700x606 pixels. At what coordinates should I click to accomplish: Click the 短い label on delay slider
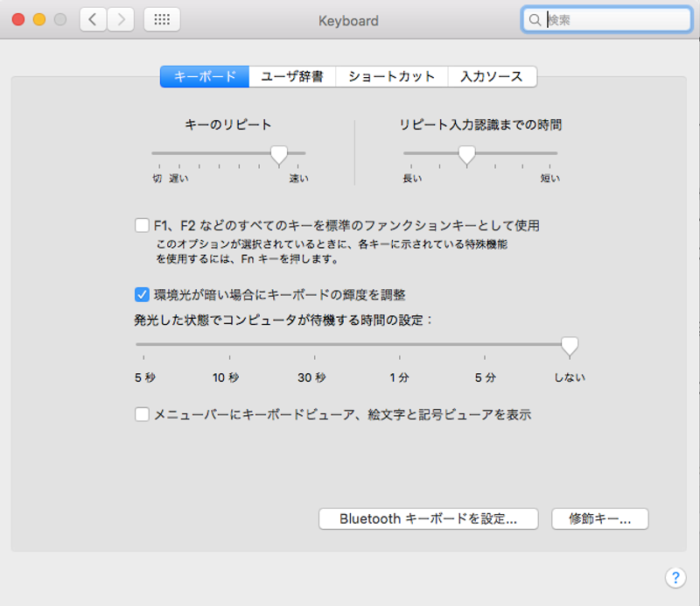[550, 179]
